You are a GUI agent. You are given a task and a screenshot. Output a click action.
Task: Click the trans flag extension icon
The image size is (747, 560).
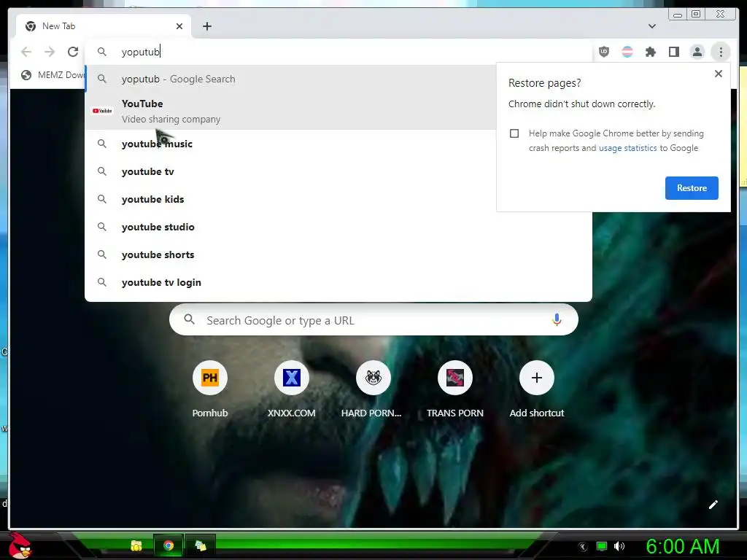pos(627,52)
